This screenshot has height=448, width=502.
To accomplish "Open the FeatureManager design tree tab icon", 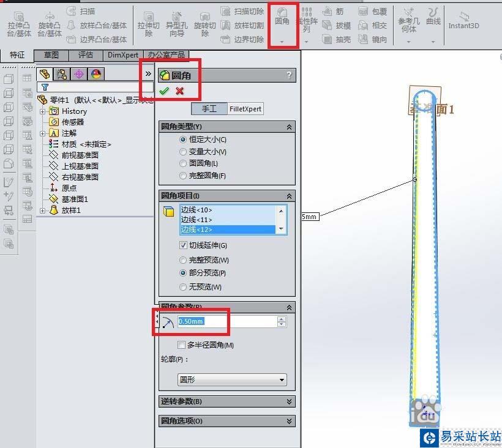I will pos(45,74).
